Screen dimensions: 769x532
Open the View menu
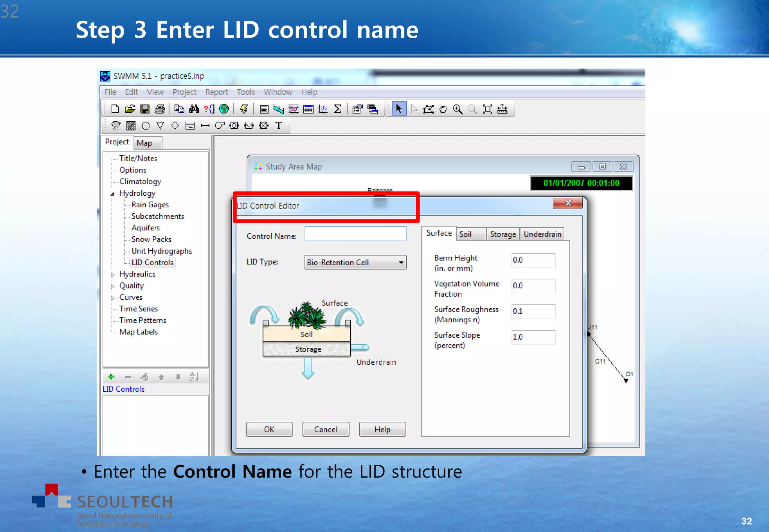click(x=155, y=92)
